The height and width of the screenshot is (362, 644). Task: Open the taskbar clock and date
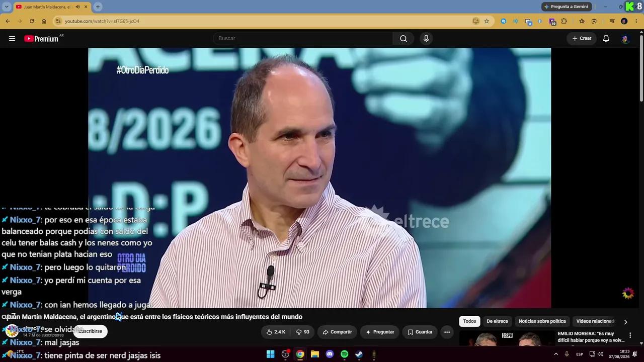pyautogui.click(x=619, y=354)
